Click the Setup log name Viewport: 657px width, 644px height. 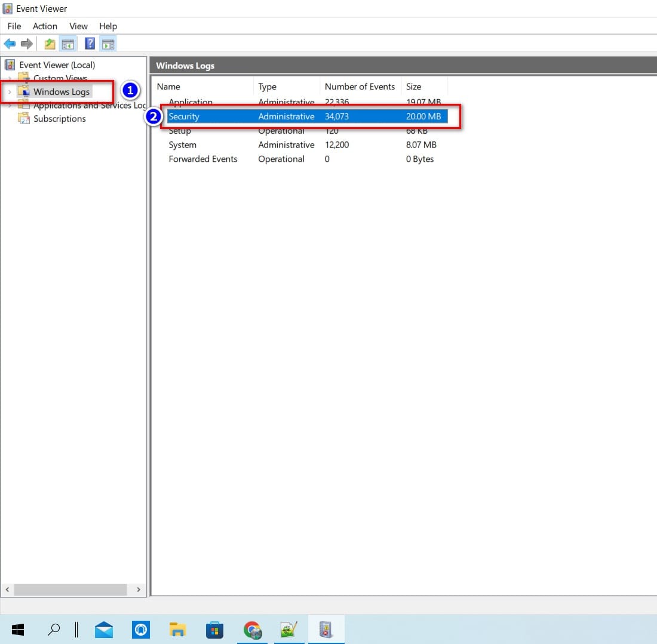point(180,131)
